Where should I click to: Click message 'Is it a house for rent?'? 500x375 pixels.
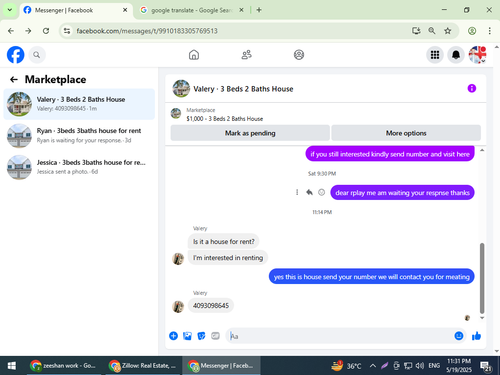pos(224,241)
